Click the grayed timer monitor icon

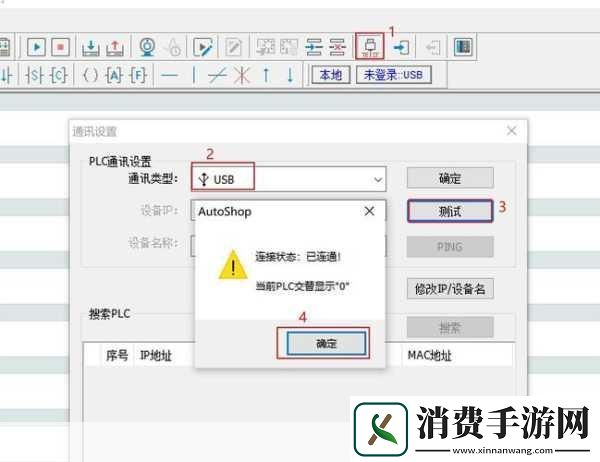pyautogui.click(x=173, y=47)
